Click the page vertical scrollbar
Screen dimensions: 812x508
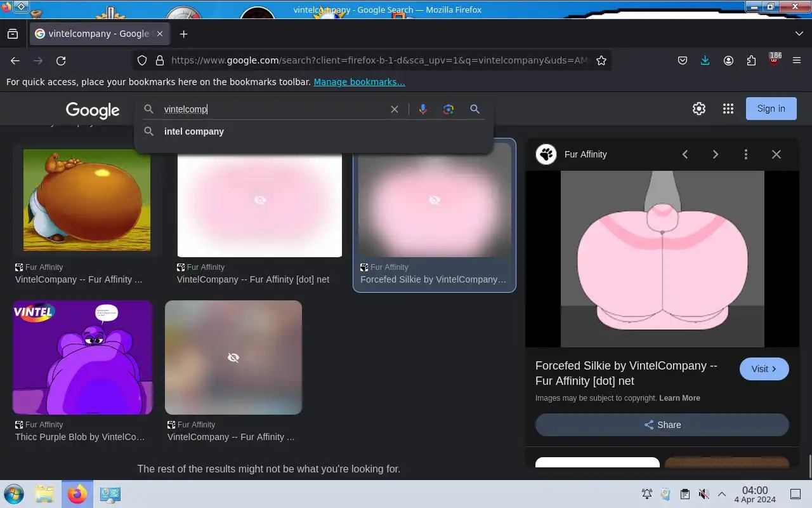809,467
